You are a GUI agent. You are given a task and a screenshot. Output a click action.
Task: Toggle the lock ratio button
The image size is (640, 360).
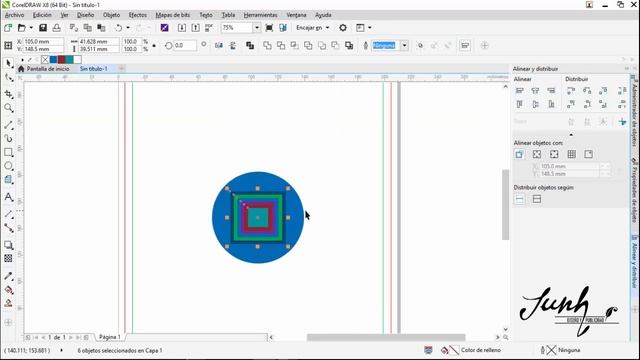point(154,46)
